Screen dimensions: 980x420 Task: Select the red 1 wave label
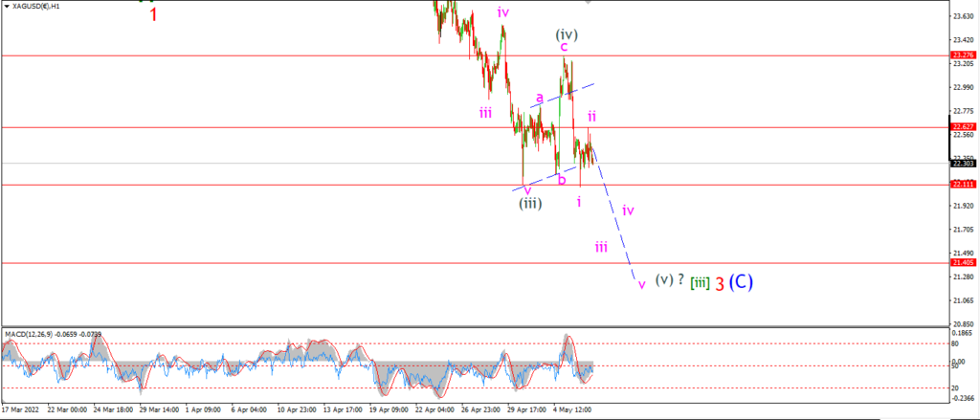click(x=153, y=14)
